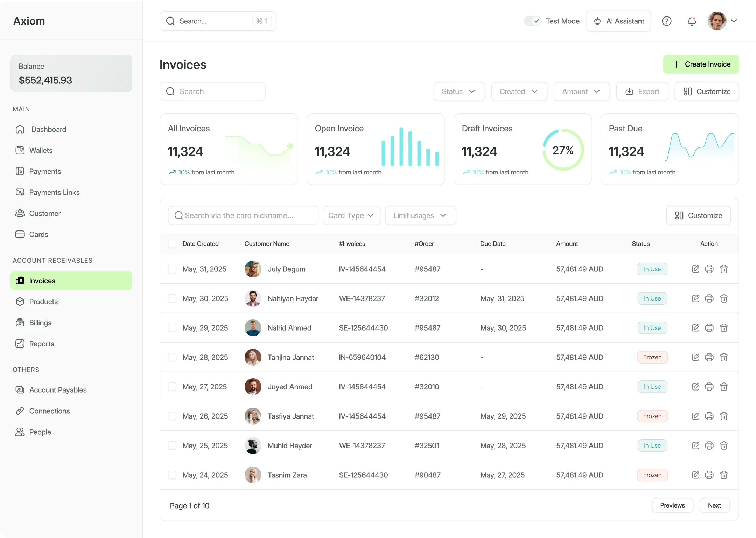Click the AI Assistant robot icon button
The image size is (756, 538).
(618, 21)
